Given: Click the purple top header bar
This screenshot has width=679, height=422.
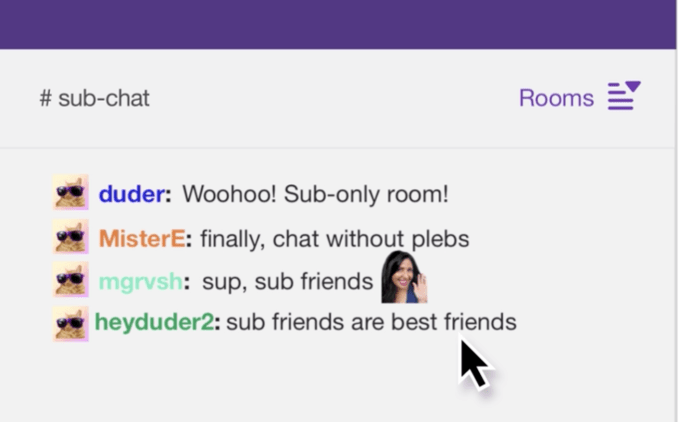Looking at the screenshot, I should coord(338,24).
